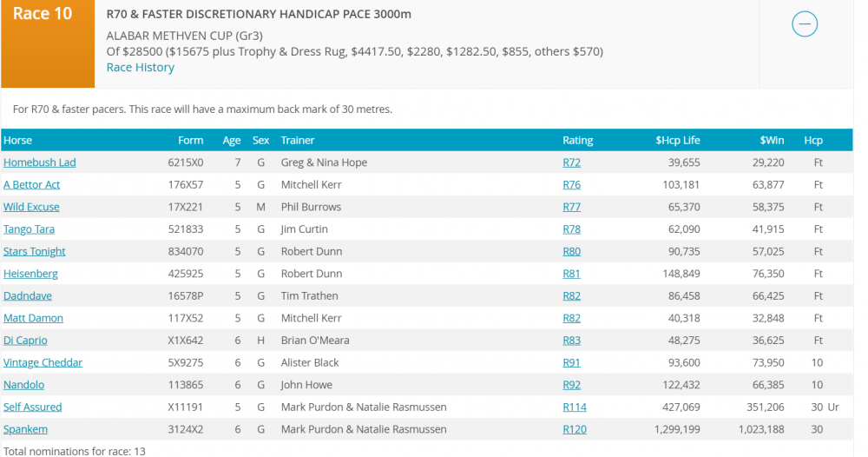This screenshot has height=457, width=868.
Task: Click the Rating column header
Action: click(577, 140)
